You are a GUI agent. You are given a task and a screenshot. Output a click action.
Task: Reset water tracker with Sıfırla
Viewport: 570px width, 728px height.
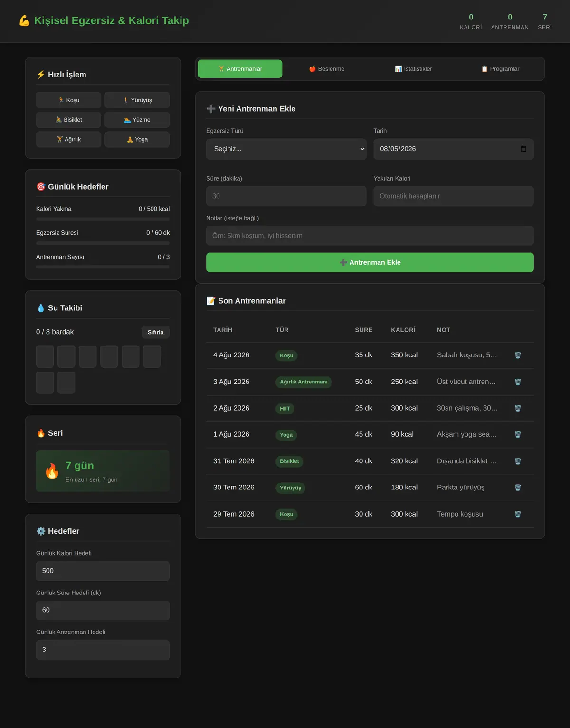point(155,332)
